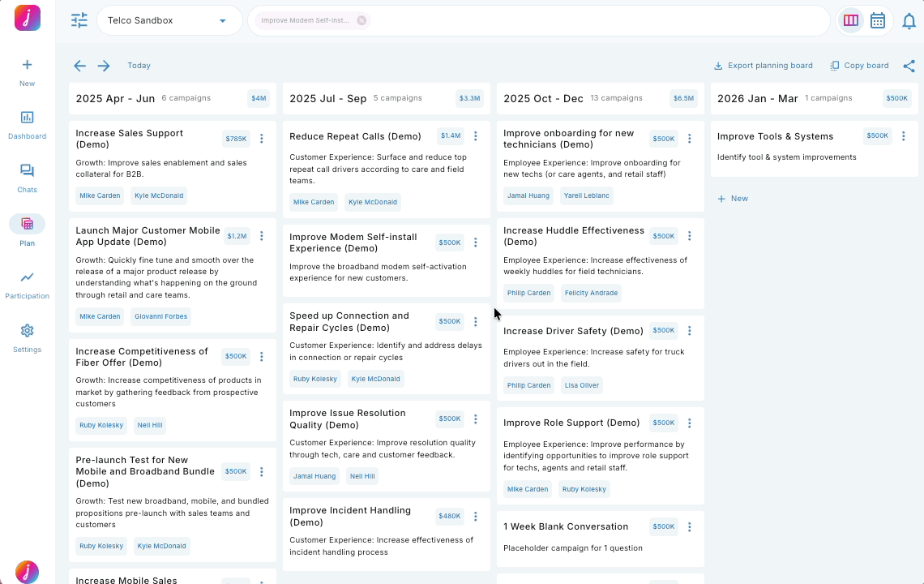Click Copy board
This screenshot has width=924, height=584.
pos(859,66)
